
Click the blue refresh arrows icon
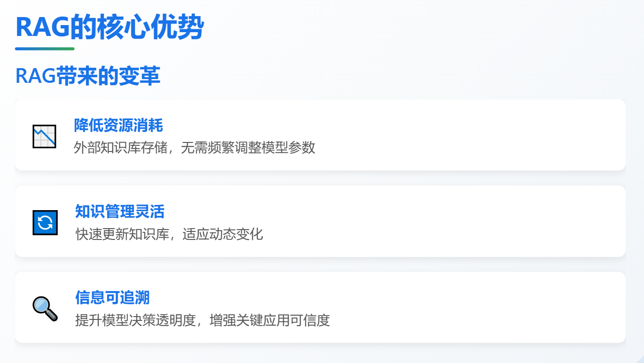coord(45,222)
